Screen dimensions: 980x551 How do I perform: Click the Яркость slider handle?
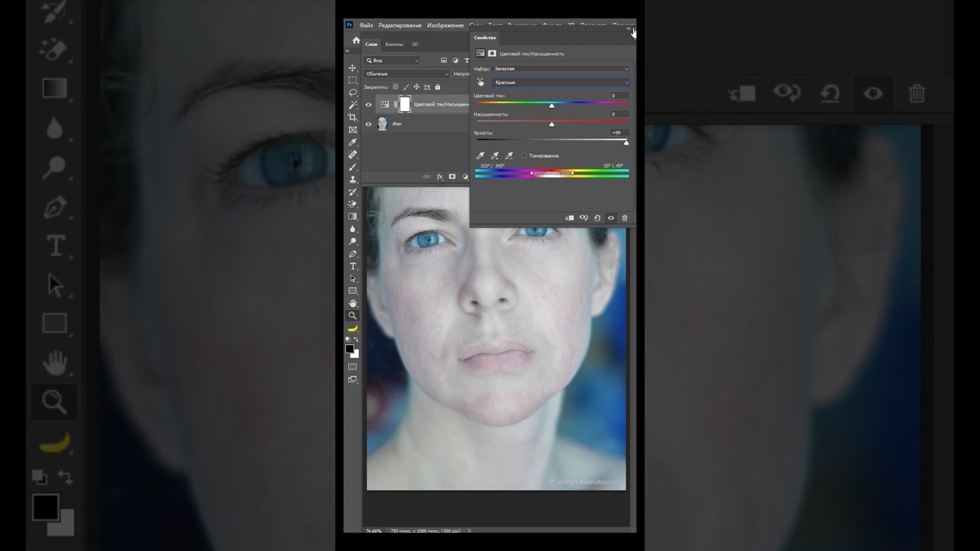point(626,142)
